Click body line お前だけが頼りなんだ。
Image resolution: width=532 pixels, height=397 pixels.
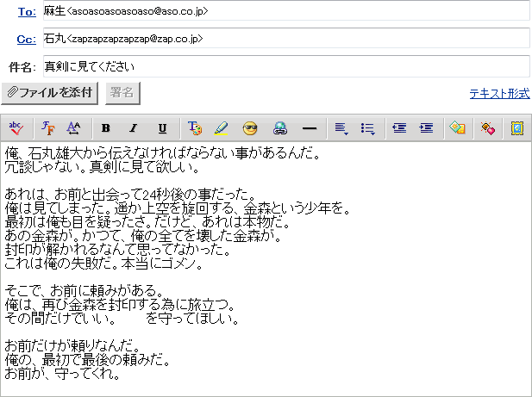click(72, 346)
